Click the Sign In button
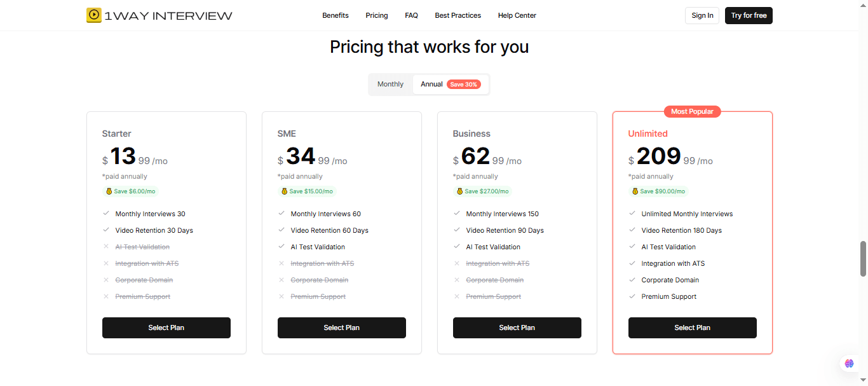The width and height of the screenshot is (868, 386). [702, 15]
